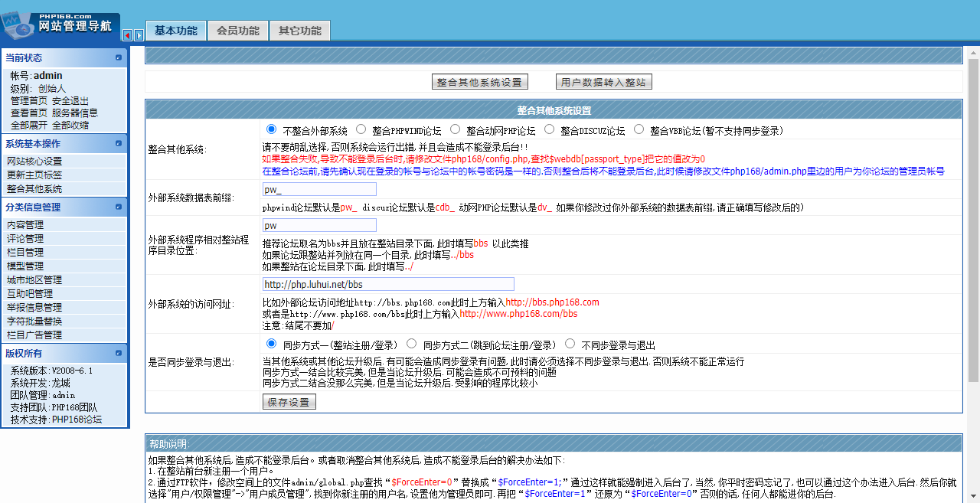980x503 pixels.
Task: Select 不整合外部系统 radio option
Action: point(272,129)
